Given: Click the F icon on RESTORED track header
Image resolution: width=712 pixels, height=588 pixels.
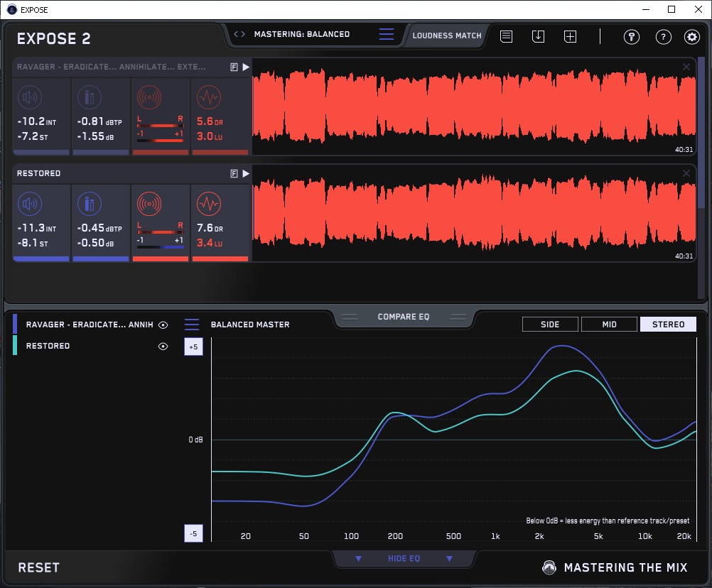Looking at the screenshot, I should (234, 174).
